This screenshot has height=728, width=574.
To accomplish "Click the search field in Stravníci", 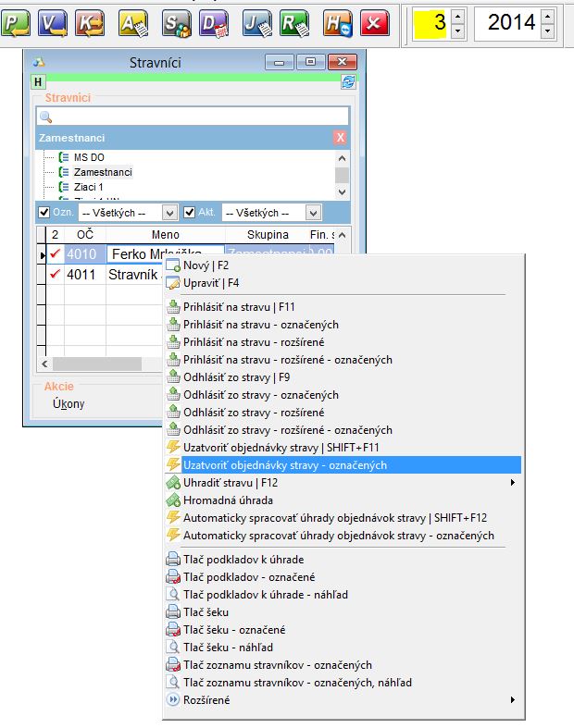I will click(193, 117).
